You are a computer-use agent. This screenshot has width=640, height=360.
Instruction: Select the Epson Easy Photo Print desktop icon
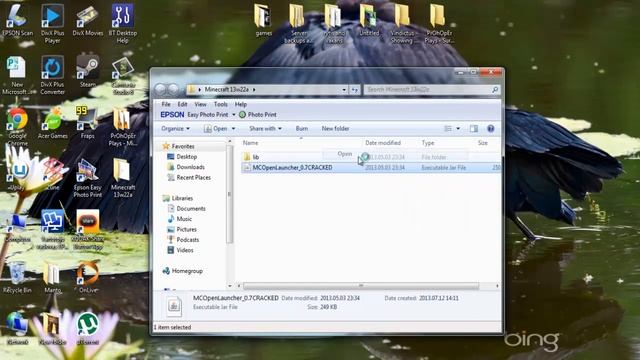point(87,178)
